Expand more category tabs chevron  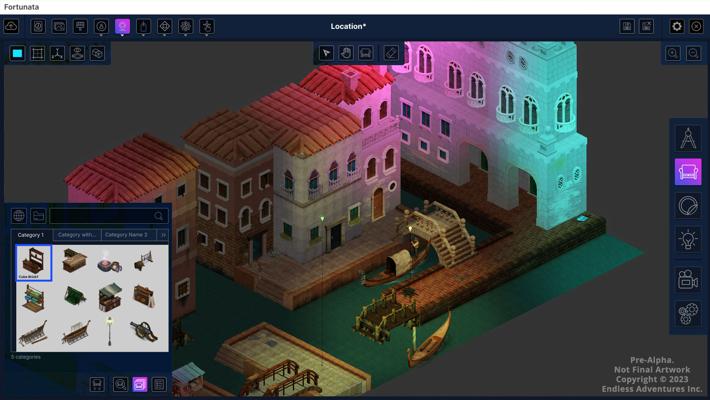[x=163, y=235]
